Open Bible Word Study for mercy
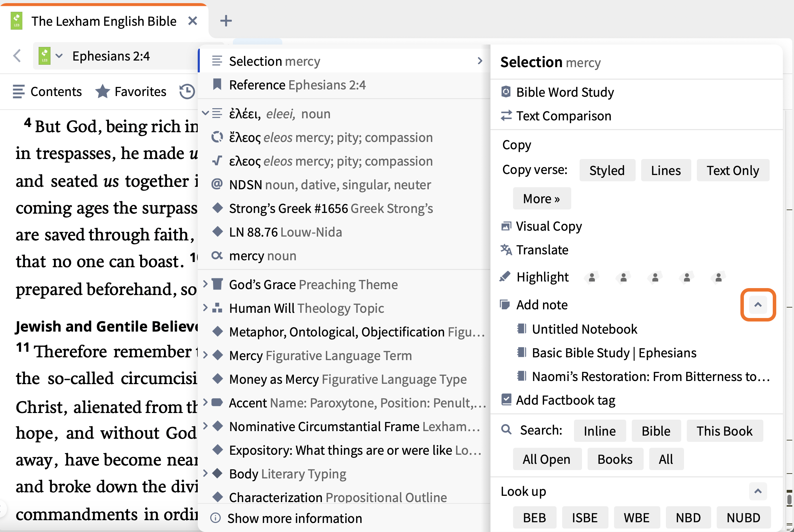 (565, 92)
